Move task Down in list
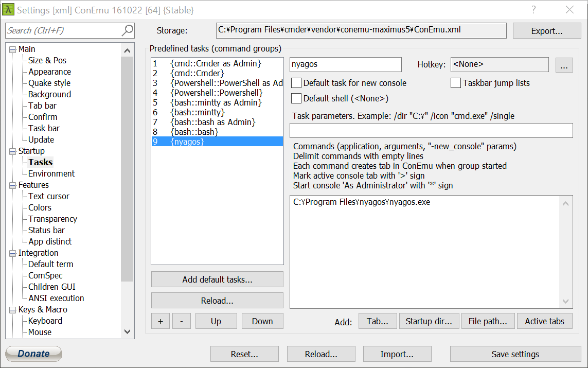588x368 pixels. click(x=262, y=321)
